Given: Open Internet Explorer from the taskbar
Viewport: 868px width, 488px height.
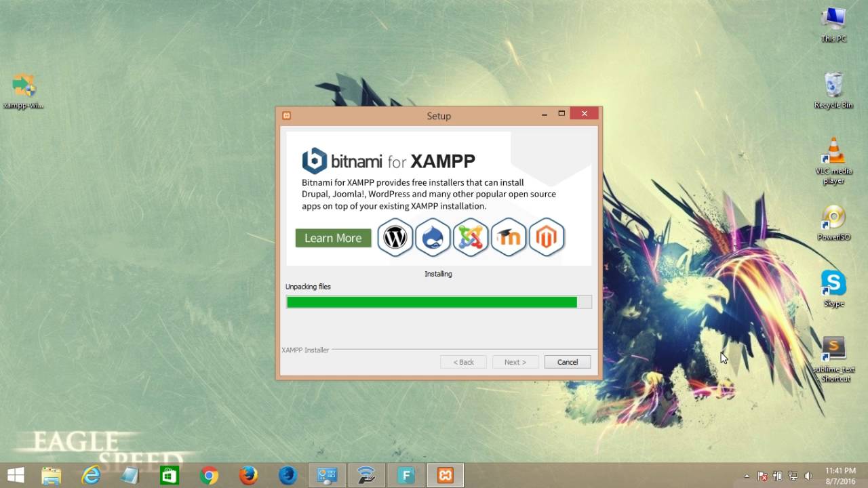Looking at the screenshot, I should (x=91, y=475).
